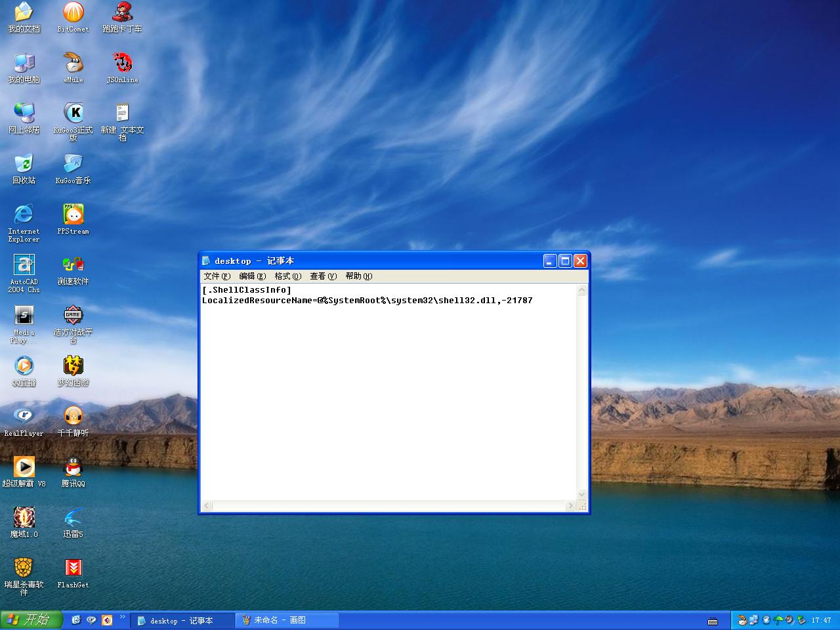Open the blue globe tray icon
The width and height of the screenshot is (840, 630).
766,620
